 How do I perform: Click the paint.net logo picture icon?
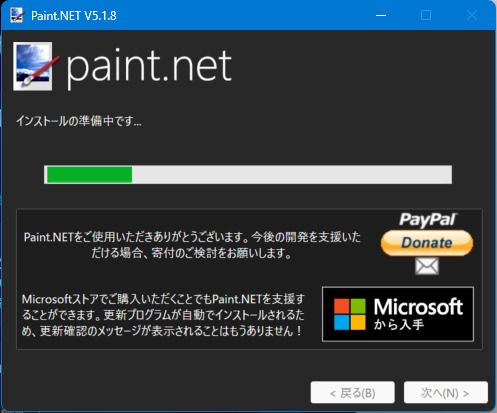click(36, 66)
